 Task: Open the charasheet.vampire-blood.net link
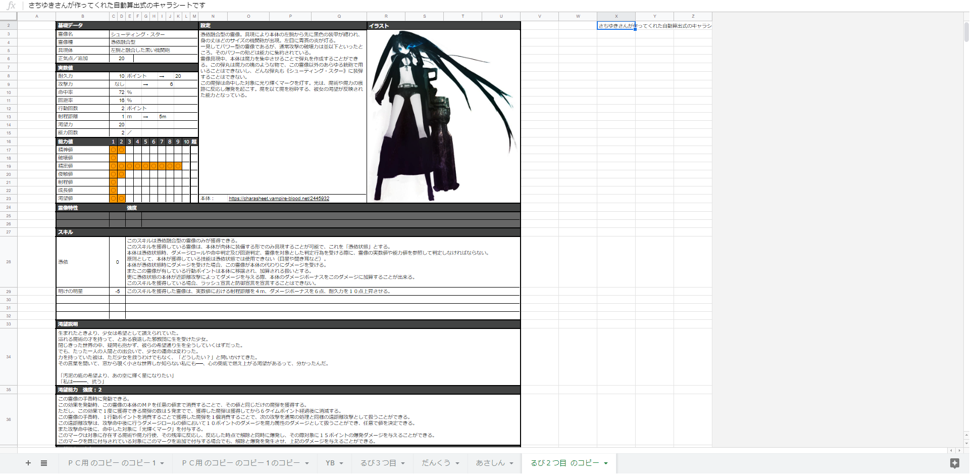(x=279, y=199)
